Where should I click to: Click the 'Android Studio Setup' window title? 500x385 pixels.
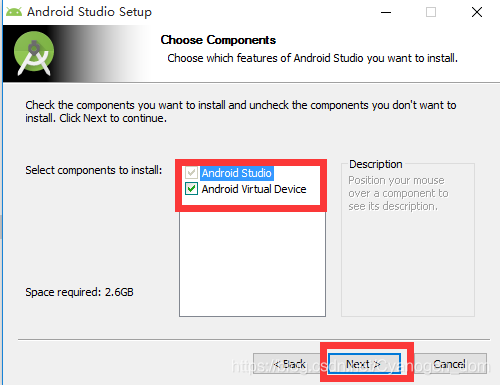click(x=89, y=12)
